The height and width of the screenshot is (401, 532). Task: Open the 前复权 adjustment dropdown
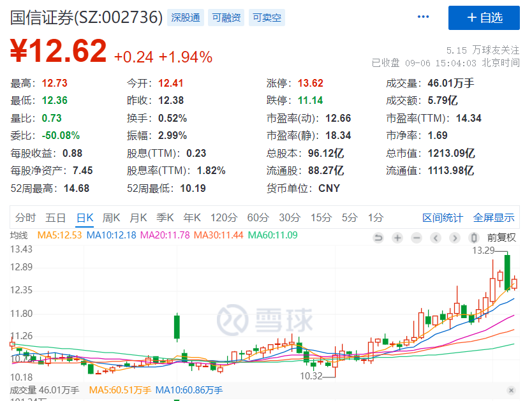point(501,238)
